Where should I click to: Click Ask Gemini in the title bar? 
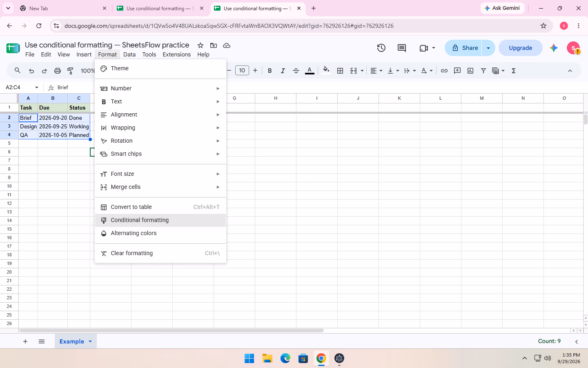[x=503, y=8]
